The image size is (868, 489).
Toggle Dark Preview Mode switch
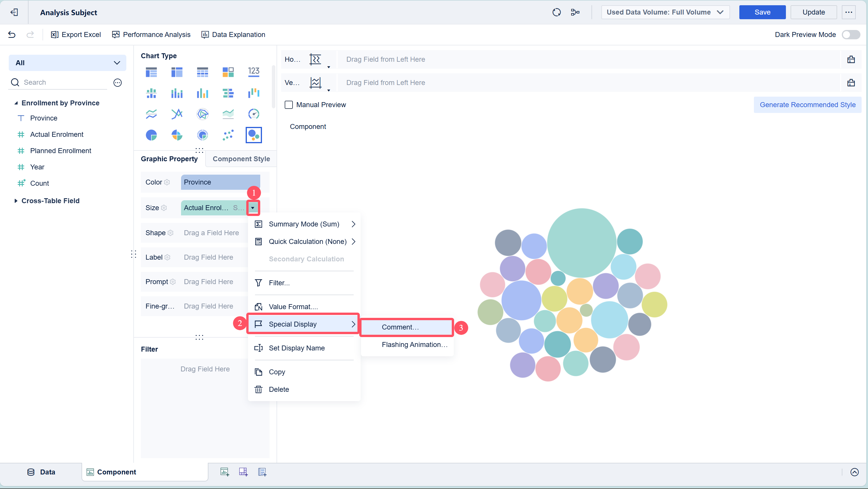[851, 35]
